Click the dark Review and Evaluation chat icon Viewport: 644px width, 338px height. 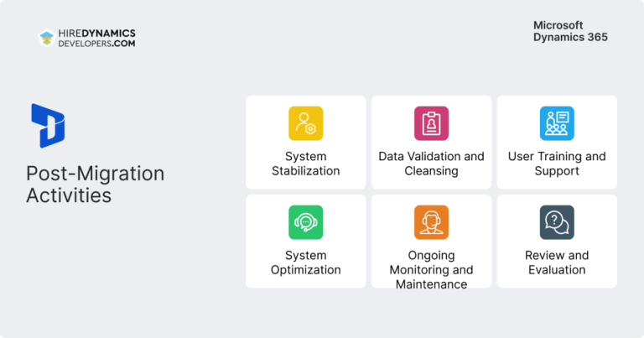point(557,222)
